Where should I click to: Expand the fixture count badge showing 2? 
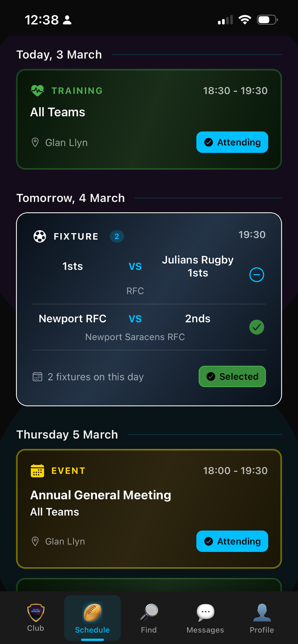pos(116,236)
